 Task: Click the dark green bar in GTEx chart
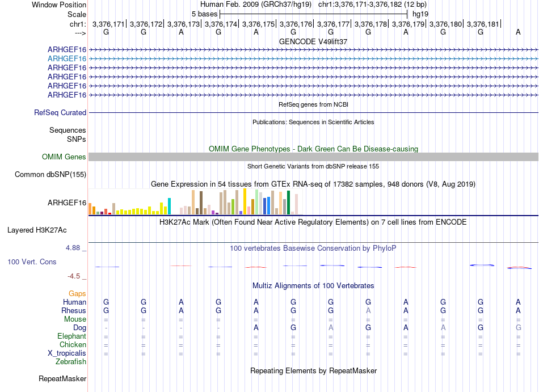288,203
